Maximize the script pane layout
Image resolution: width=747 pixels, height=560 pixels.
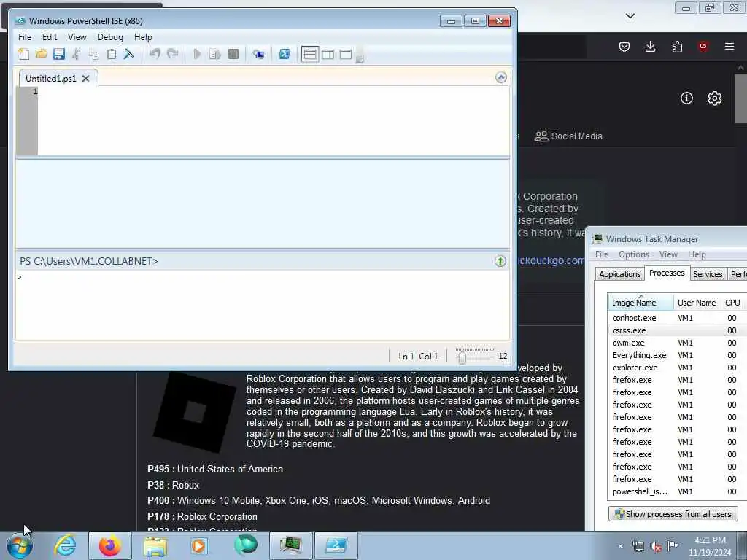point(346,54)
